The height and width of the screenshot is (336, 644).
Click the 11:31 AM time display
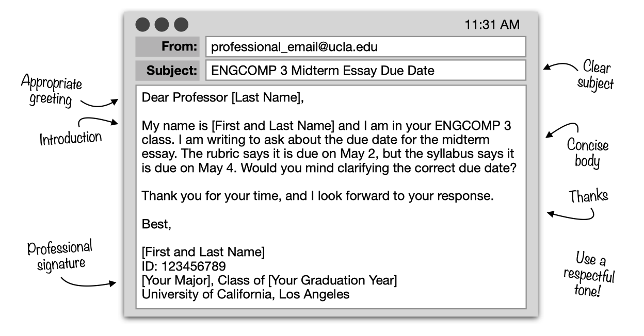(492, 25)
